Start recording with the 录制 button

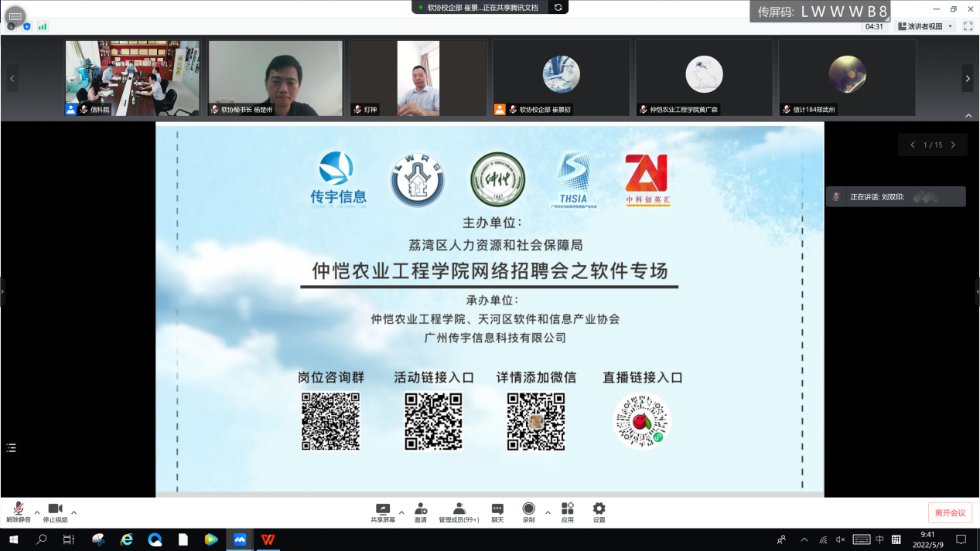click(x=528, y=512)
